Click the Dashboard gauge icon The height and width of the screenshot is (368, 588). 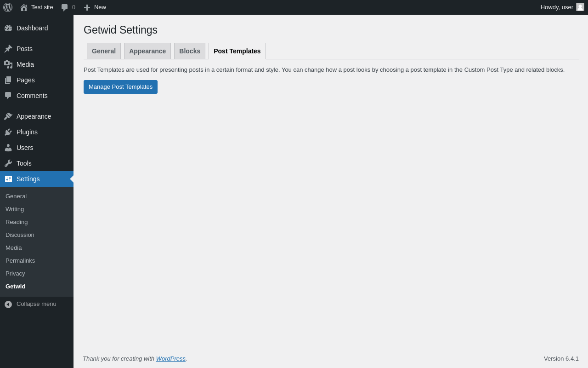[8, 28]
